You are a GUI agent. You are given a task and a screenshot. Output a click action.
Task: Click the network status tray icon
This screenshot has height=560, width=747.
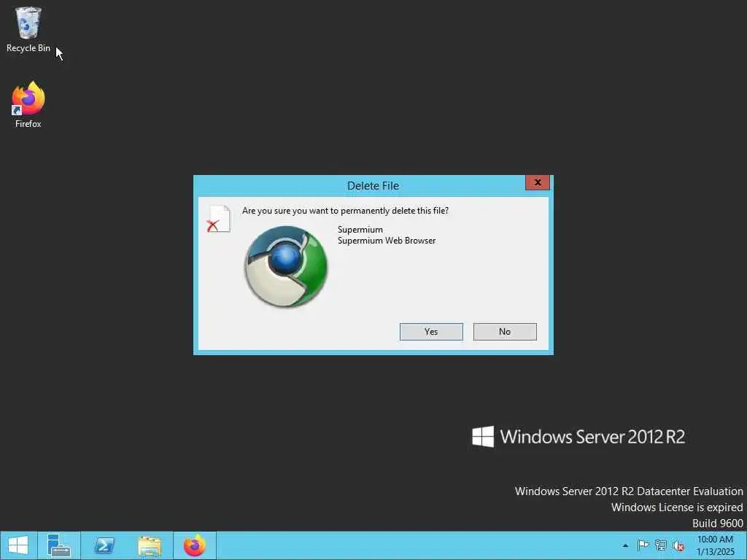[x=660, y=545]
